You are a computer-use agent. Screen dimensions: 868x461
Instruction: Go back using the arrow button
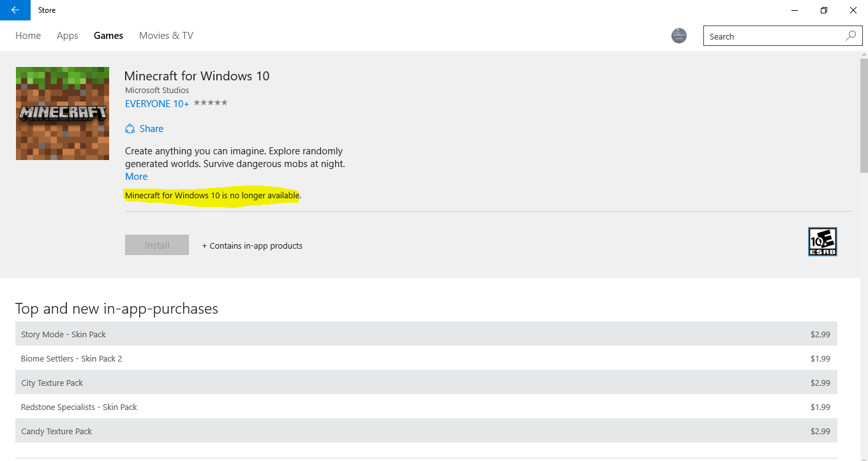pyautogui.click(x=15, y=10)
